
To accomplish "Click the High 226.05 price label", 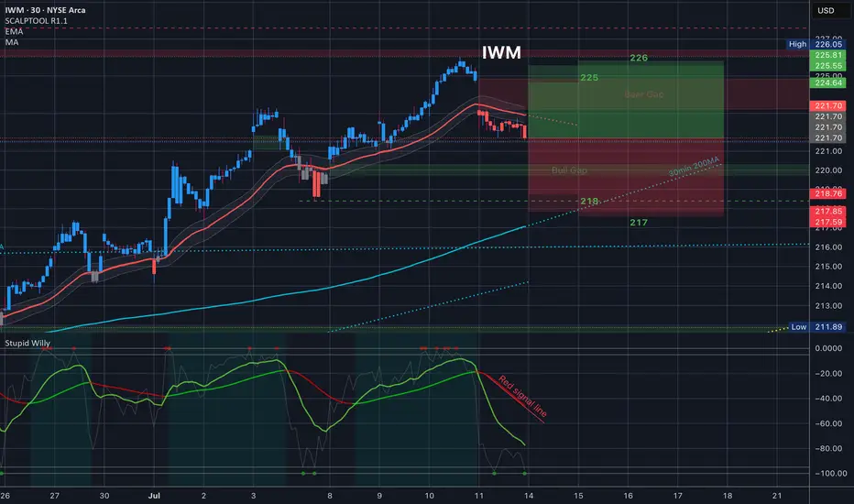I will [x=816, y=44].
